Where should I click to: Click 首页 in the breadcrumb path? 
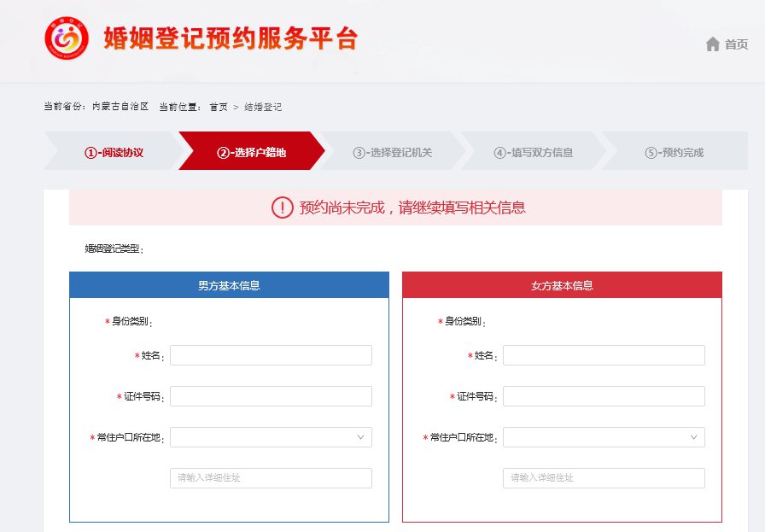click(219, 107)
